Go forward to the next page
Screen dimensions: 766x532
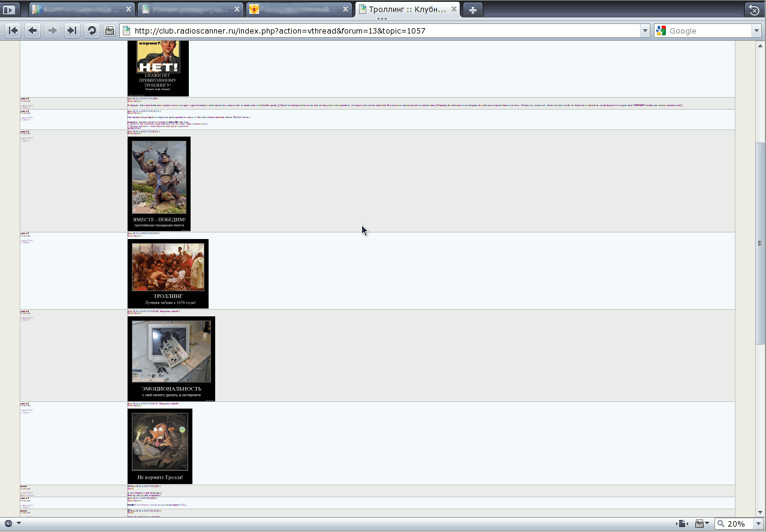point(52,31)
